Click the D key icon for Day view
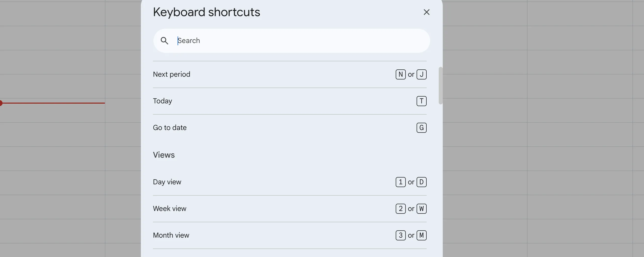Viewport: 644px width, 257px height. (422, 182)
